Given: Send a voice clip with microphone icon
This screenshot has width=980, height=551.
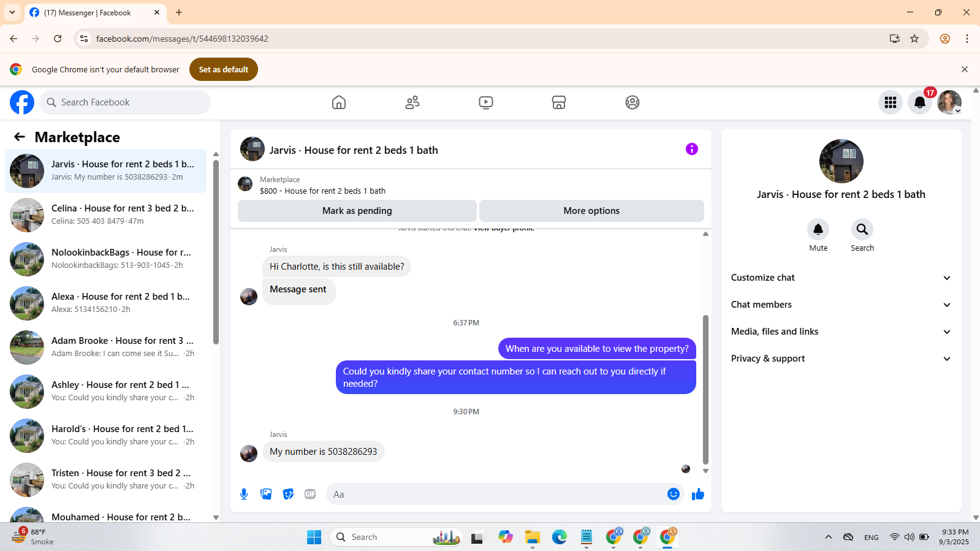Looking at the screenshot, I should click(244, 494).
